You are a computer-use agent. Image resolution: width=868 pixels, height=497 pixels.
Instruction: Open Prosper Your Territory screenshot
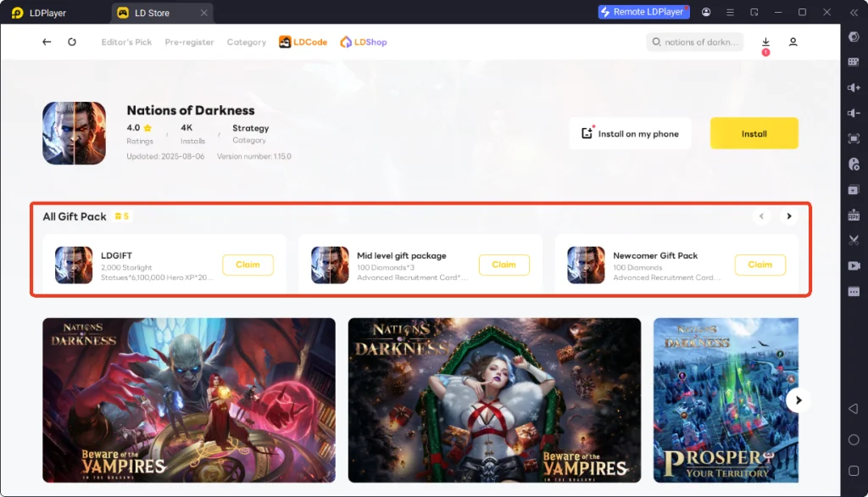pos(726,400)
